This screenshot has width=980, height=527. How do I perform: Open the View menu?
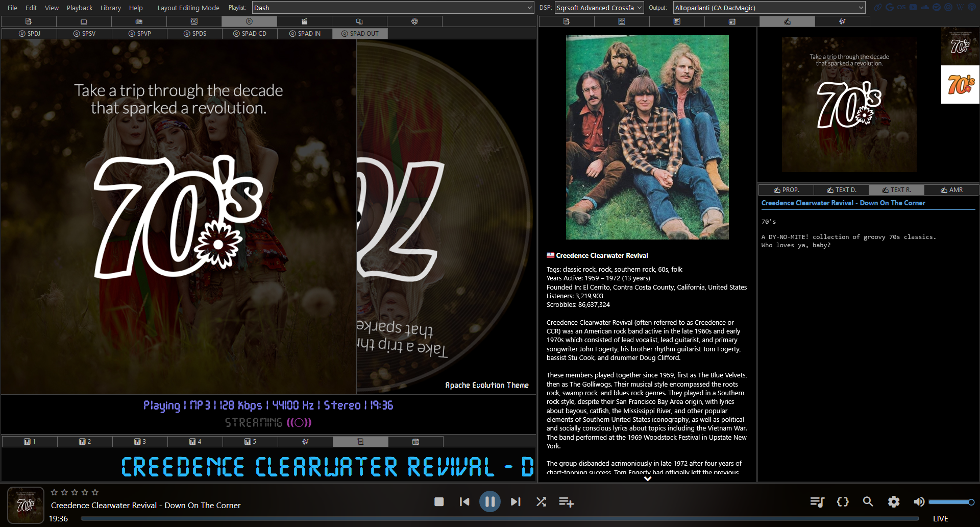[x=52, y=8]
